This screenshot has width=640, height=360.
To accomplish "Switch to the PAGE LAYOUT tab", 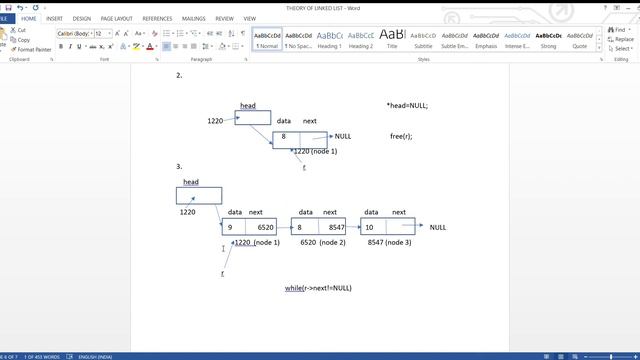I will pos(116,19).
